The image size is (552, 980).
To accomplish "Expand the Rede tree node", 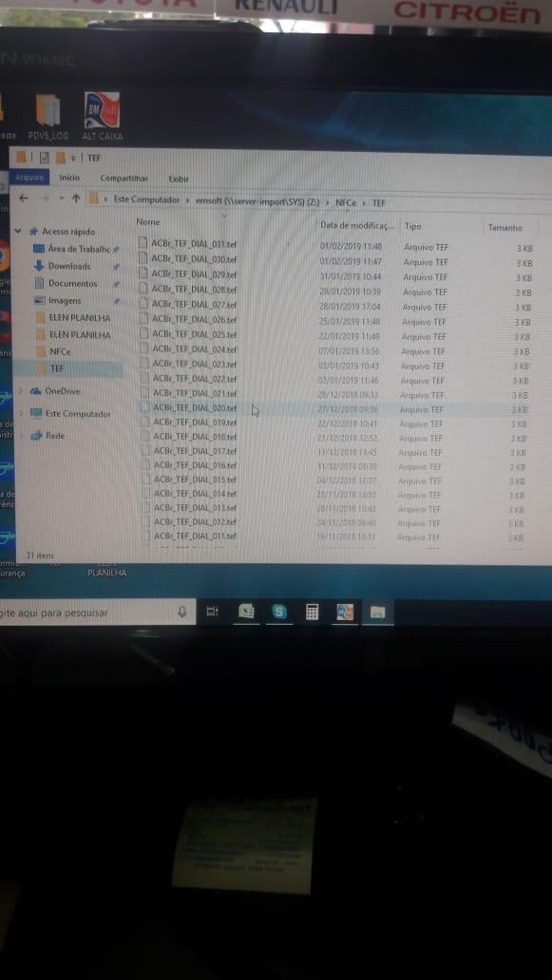I will [x=21, y=436].
